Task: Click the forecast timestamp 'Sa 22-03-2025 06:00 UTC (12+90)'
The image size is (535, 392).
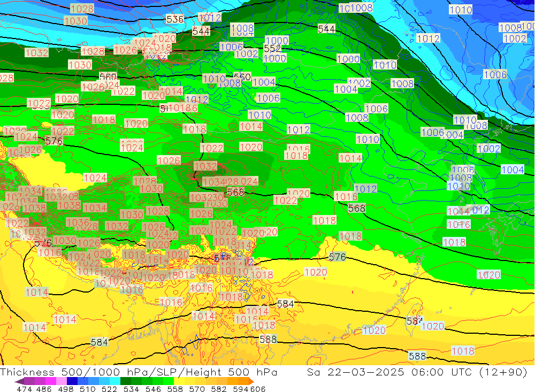Action: [x=417, y=372]
